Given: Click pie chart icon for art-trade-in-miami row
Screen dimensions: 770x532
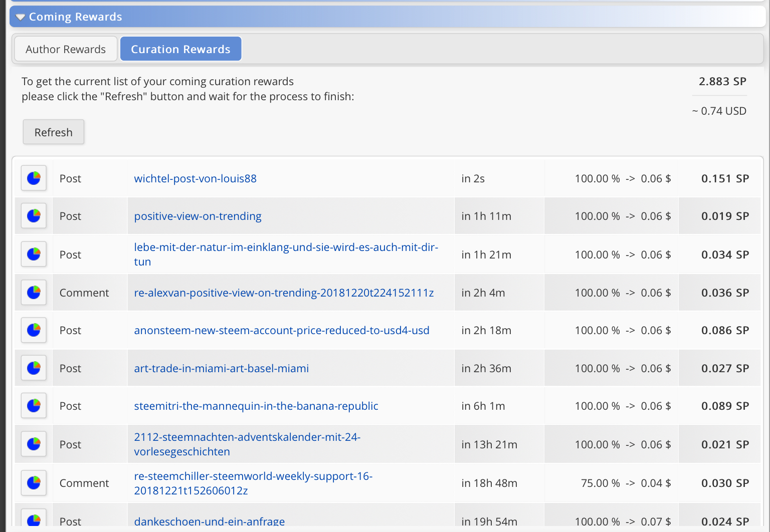Looking at the screenshot, I should coord(34,368).
